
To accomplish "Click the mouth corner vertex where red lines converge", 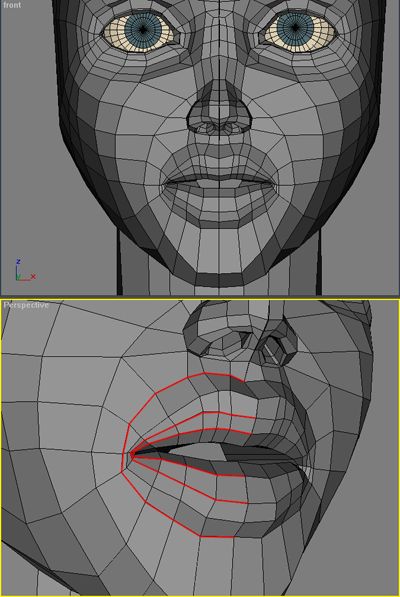I will pos(132,454).
